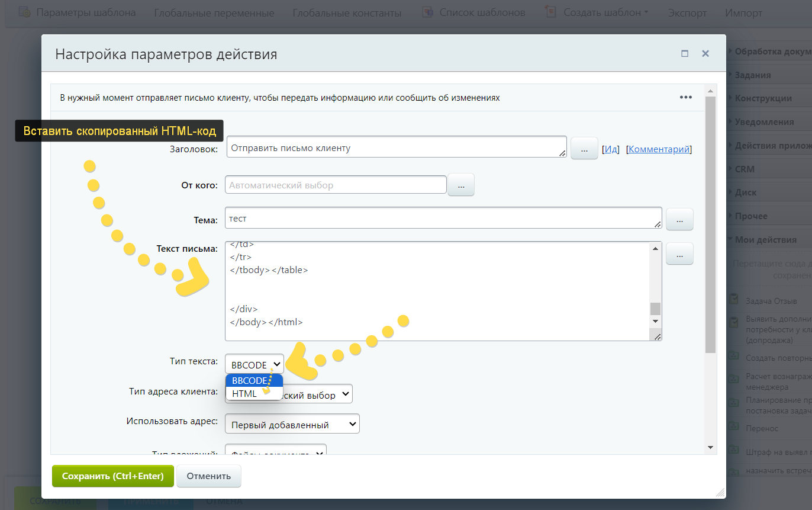Click the letter text area scrollbar thumb

tap(655, 309)
